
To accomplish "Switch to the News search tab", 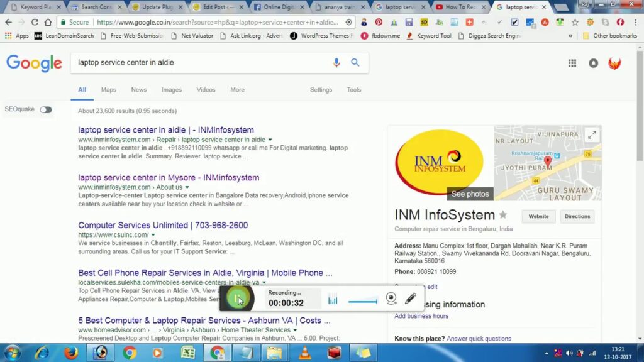I will click(x=139, y=89).
